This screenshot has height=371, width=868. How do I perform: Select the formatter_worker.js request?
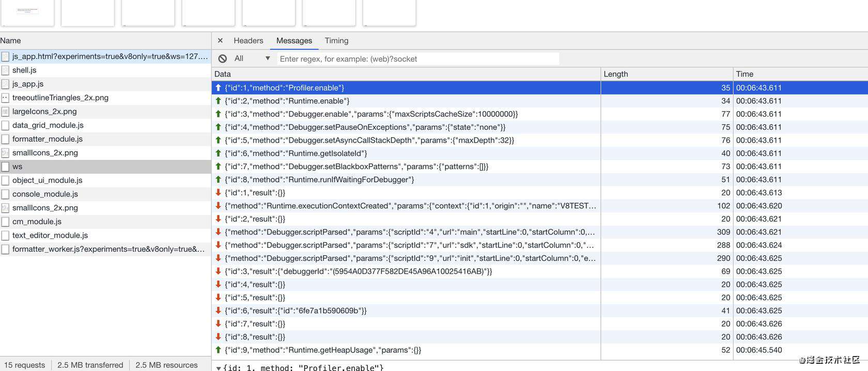(x=105, y=249)
